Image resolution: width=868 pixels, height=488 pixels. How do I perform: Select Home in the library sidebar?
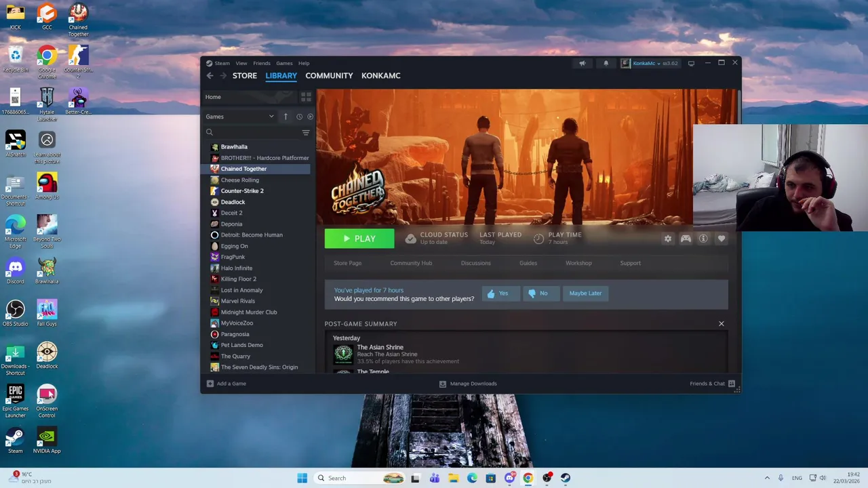click(x=250, y=97)
